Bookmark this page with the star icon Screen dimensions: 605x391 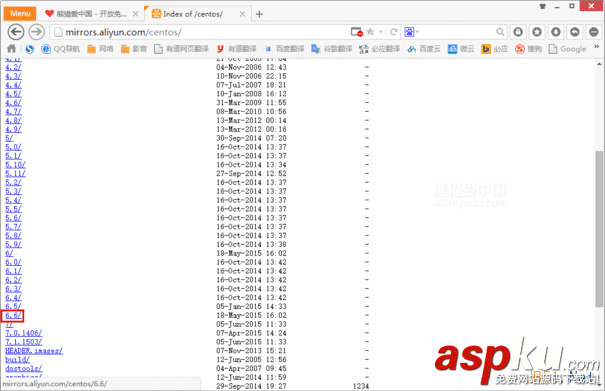[370, 32]
